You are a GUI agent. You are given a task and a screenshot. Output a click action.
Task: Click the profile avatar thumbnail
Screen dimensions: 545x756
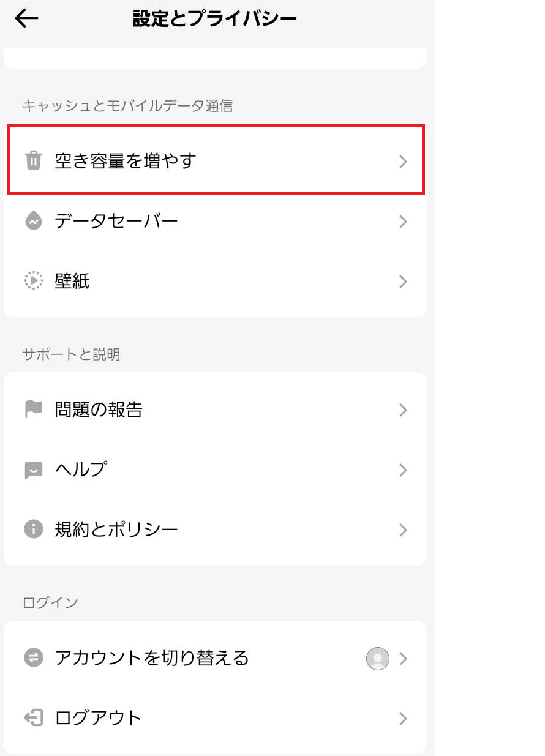[378, 659]
